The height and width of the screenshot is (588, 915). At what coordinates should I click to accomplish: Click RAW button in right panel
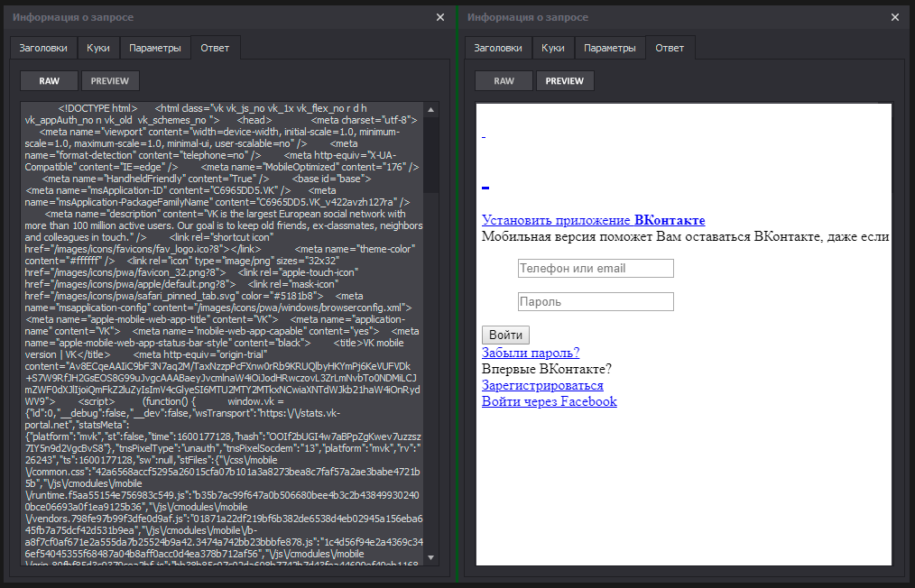pyautogui.click(x=504, y=81)
